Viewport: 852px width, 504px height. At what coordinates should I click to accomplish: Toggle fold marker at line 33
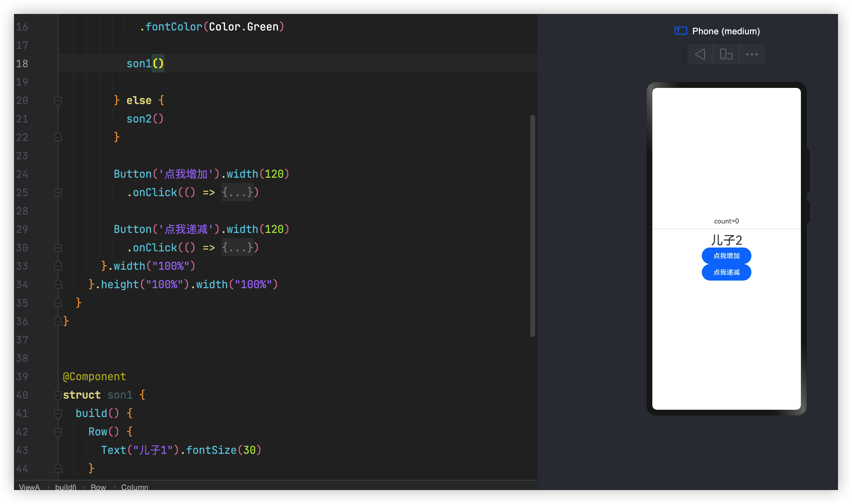pos(58,266)
